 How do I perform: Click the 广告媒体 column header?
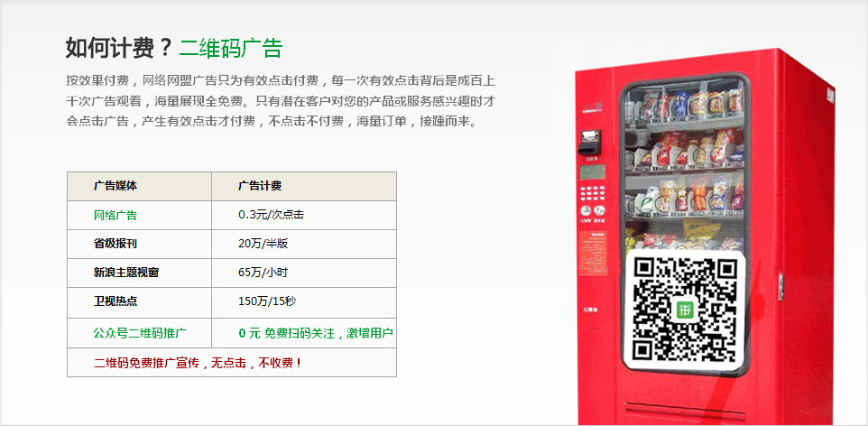[x=115, y=186]
